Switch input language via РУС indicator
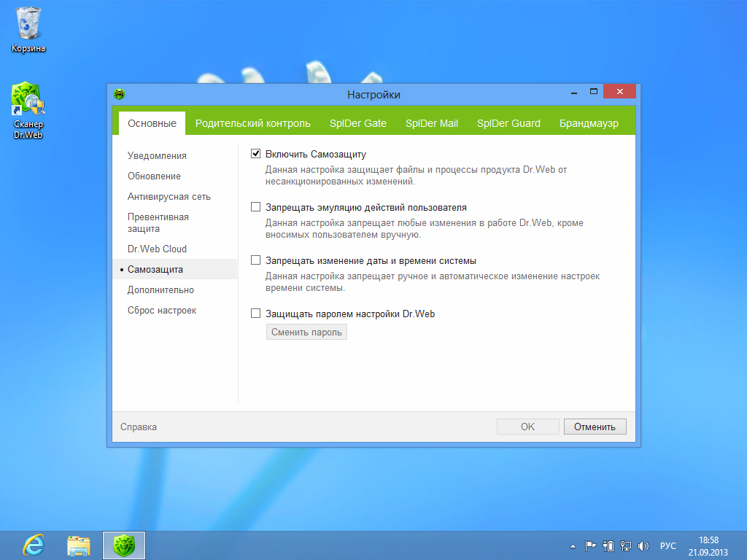 click(x=668, y=545)
